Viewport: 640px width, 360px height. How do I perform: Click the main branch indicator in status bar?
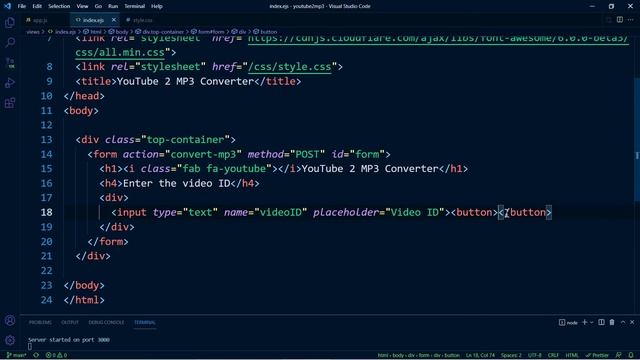pyautogui.click(x=17, y=355)
